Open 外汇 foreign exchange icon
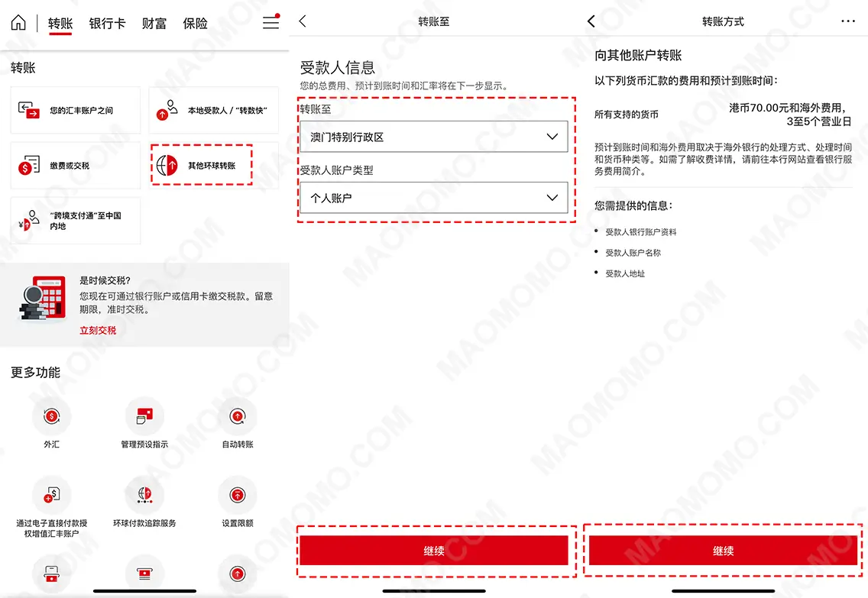The image size is (868, 598). click(51, 416)
